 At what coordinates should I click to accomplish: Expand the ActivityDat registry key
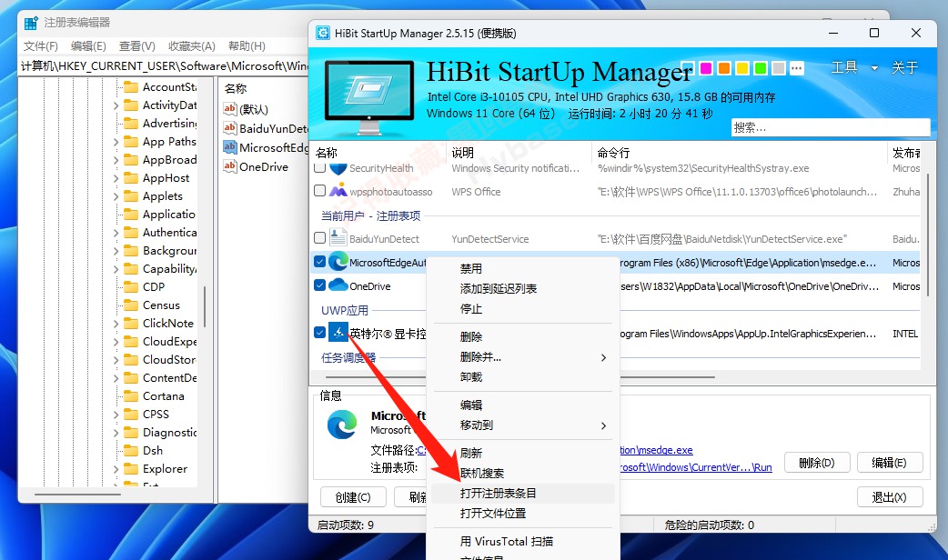point(116,105)
